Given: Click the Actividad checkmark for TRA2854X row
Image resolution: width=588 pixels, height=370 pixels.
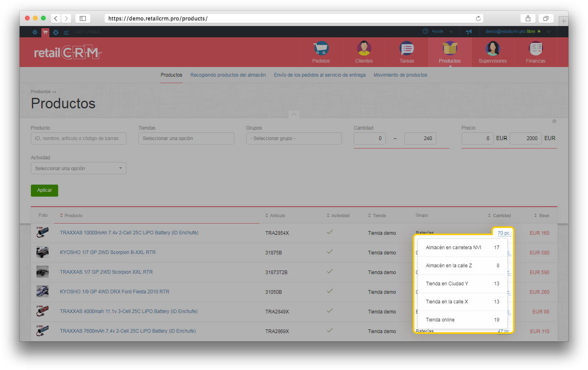Looking at the screenshot, I should click(330, 232).
